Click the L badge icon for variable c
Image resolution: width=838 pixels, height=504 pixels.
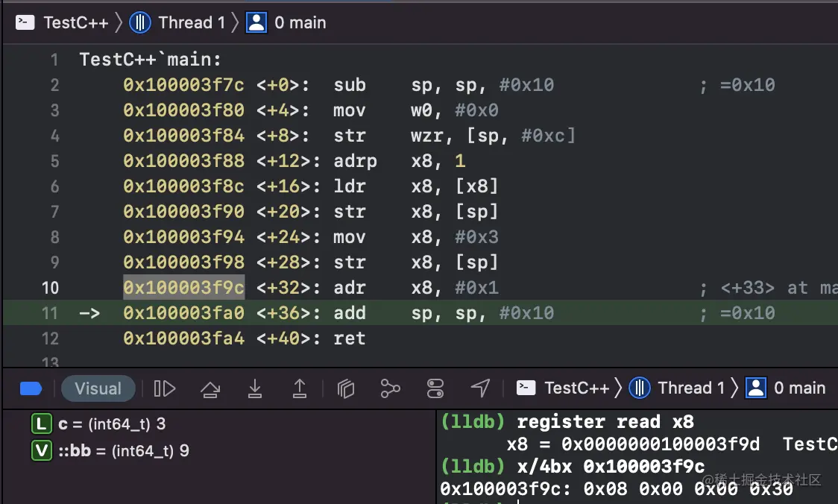[41, 423]
